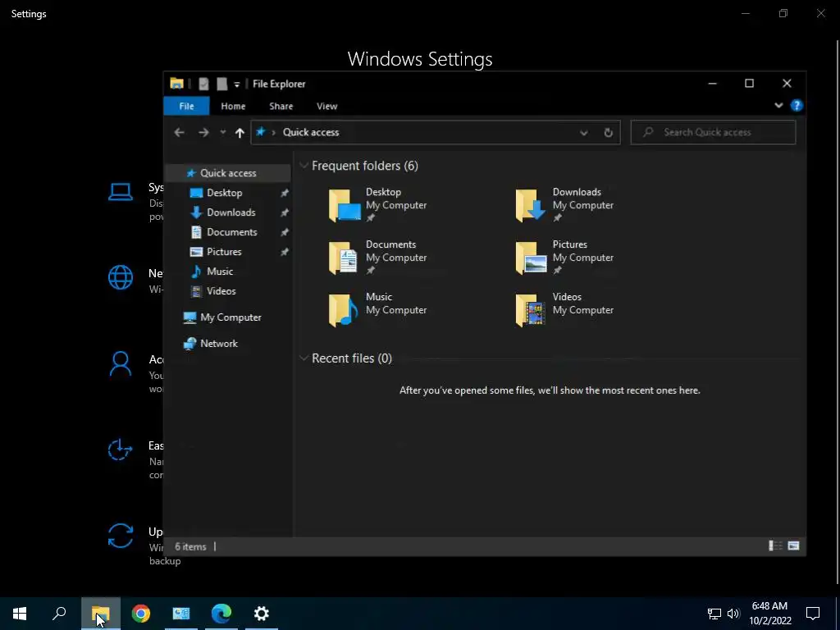Viewport: 840px width, 630px height.
Task: Open the File ribbon tab
Action: coord(186,106)
